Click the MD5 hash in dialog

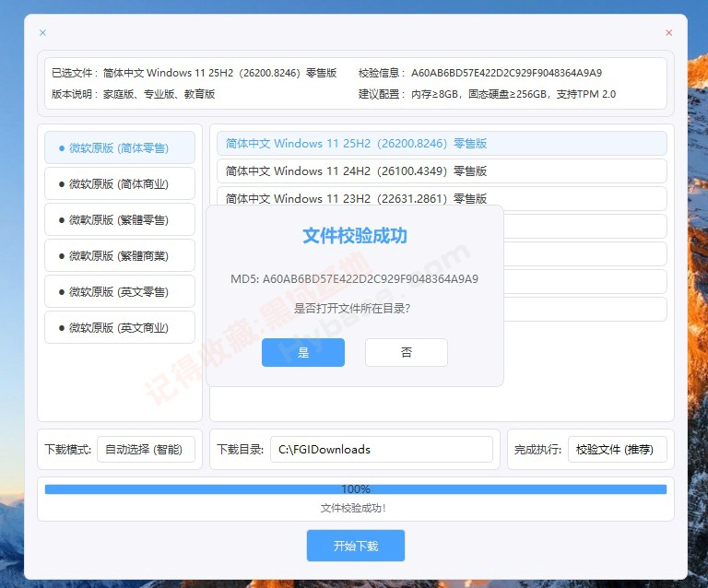[x=371, y=279]
